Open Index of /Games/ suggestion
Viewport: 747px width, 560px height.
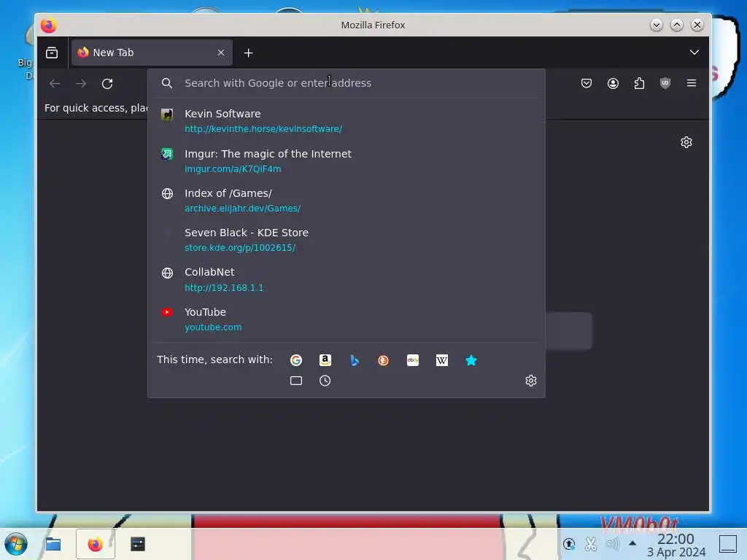coord(347,200)
